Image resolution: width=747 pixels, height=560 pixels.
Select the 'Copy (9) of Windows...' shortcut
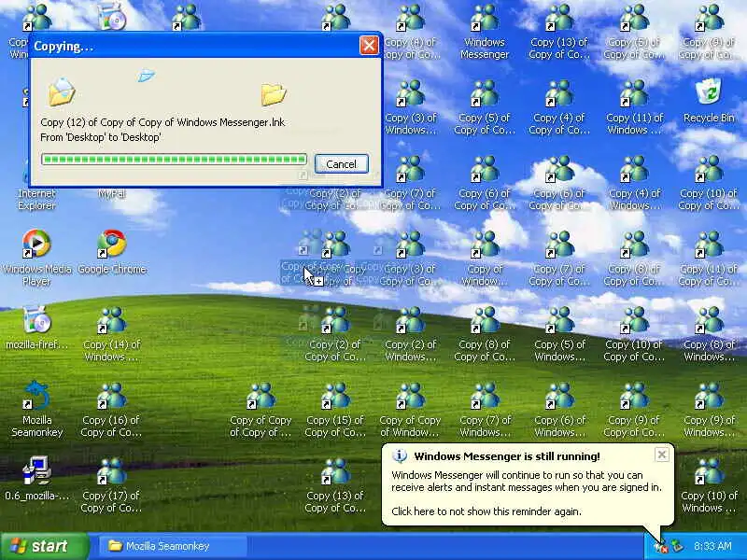709,410
